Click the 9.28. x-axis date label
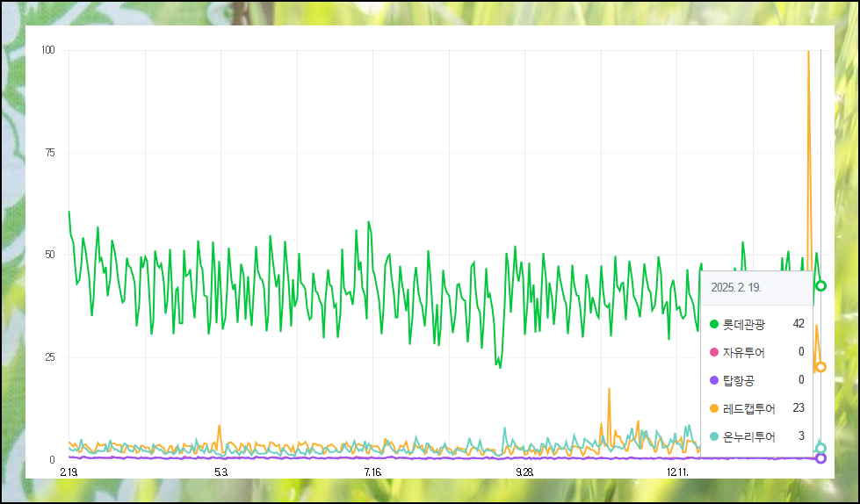 pos(525,472)
